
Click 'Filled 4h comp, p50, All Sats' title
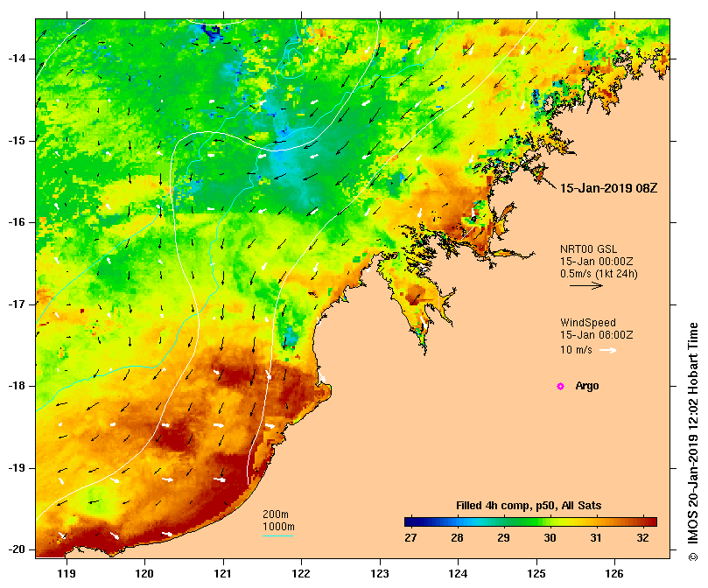(x=529, y=506)
